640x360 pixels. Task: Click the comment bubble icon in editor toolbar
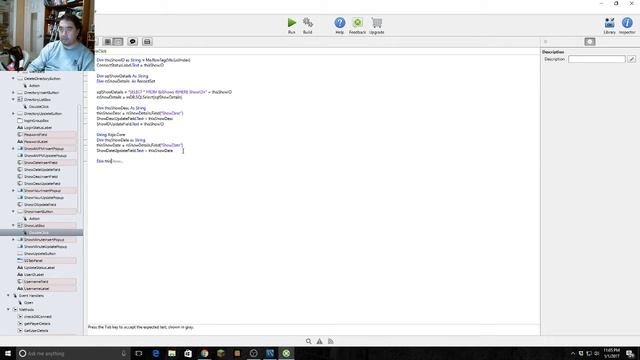tap(132, 42)
